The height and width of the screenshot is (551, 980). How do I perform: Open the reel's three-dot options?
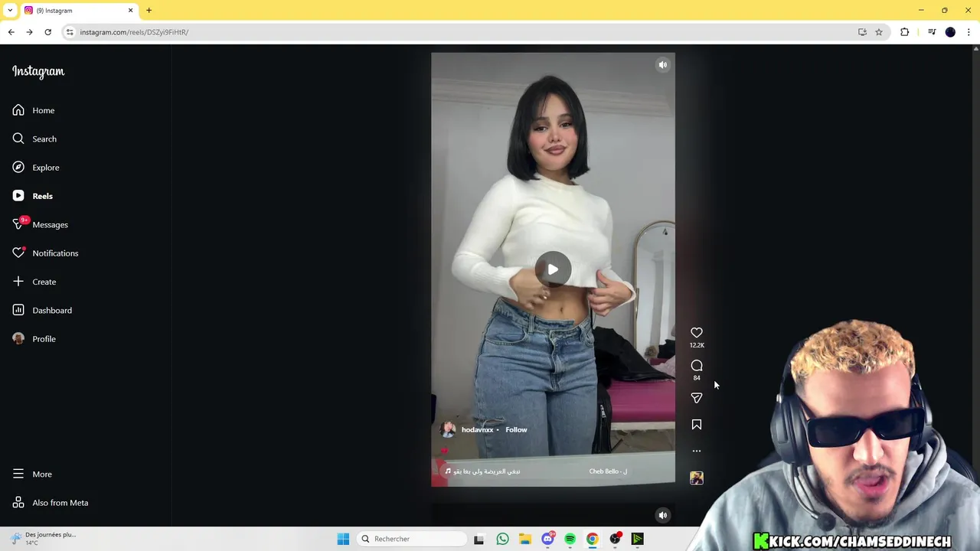point(697,451)
